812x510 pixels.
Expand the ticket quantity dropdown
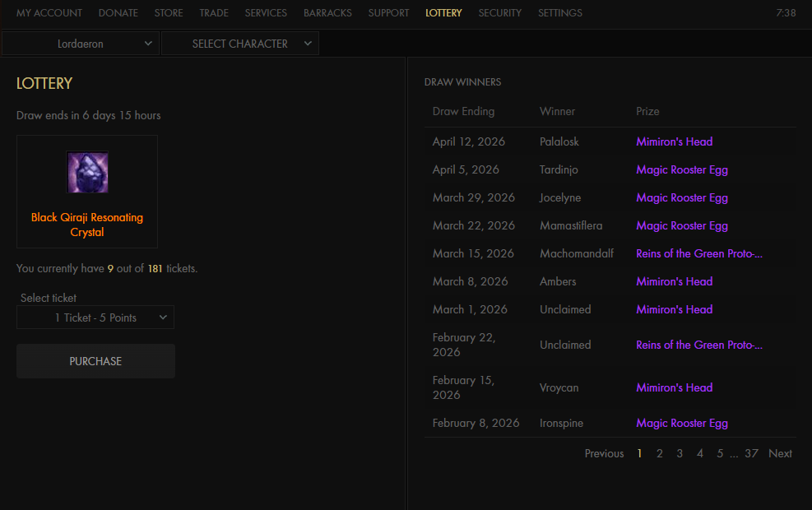coord(95,318)
